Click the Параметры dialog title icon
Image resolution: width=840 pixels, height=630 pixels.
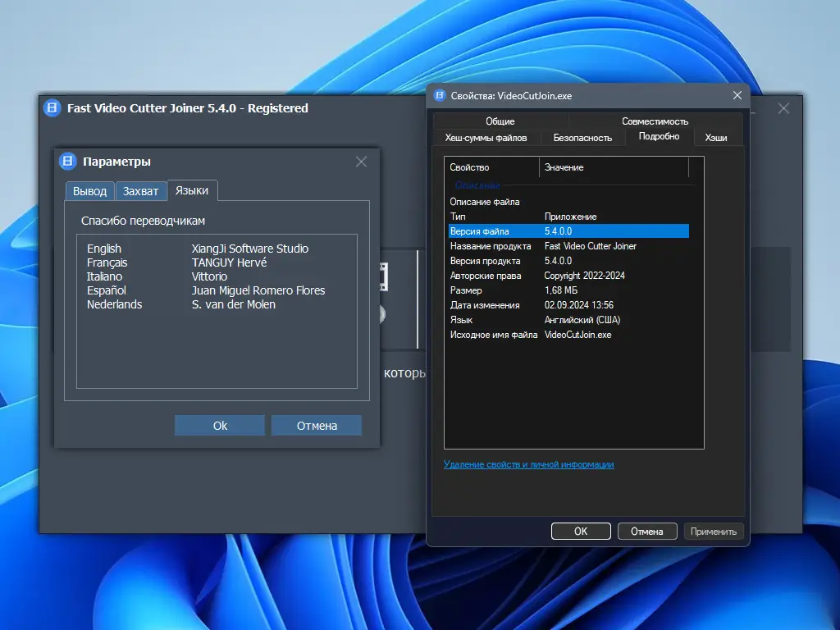[67, 162]
